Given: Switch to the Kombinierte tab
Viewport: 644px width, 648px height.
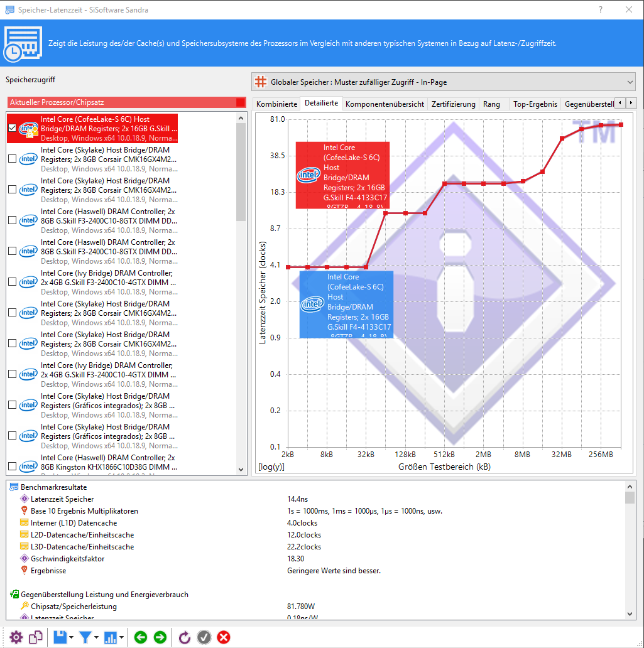Looking at the screenshot, I should [276, 104].
